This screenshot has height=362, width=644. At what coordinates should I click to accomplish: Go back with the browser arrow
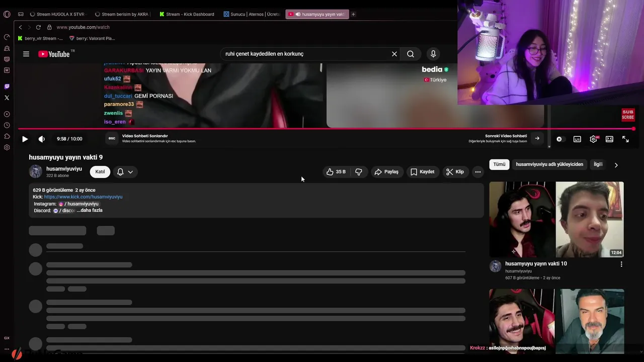(x=20, y=27)
